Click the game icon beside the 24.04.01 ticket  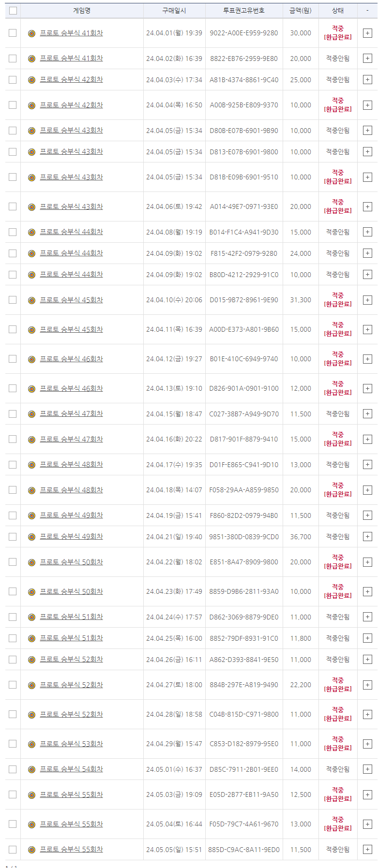click(x=31, y=33)
